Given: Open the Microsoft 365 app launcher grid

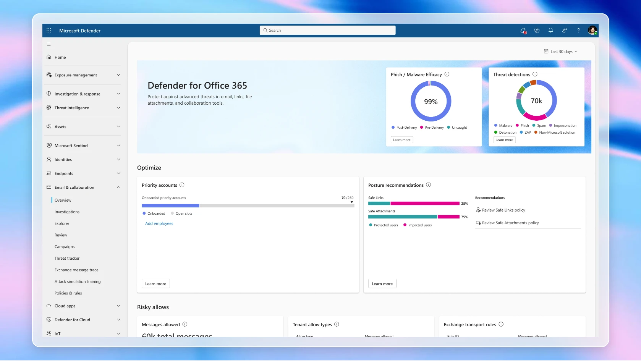Looking at the screenshot, I should [49, 30].
